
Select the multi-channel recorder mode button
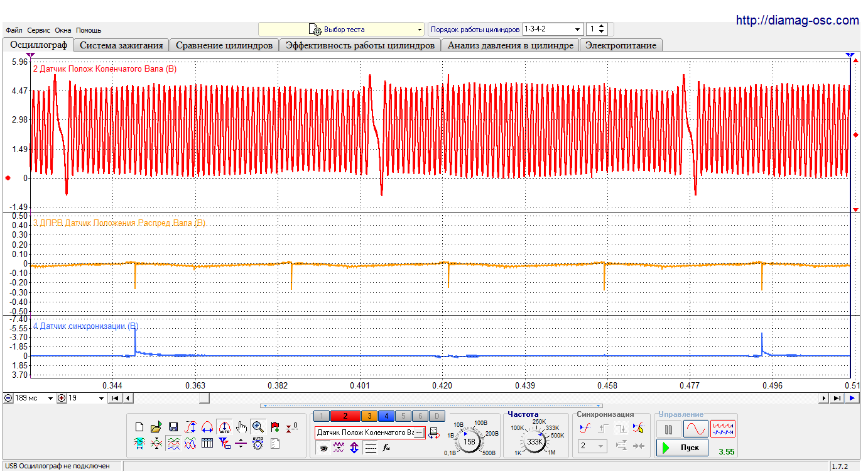(x=723, y=429)
